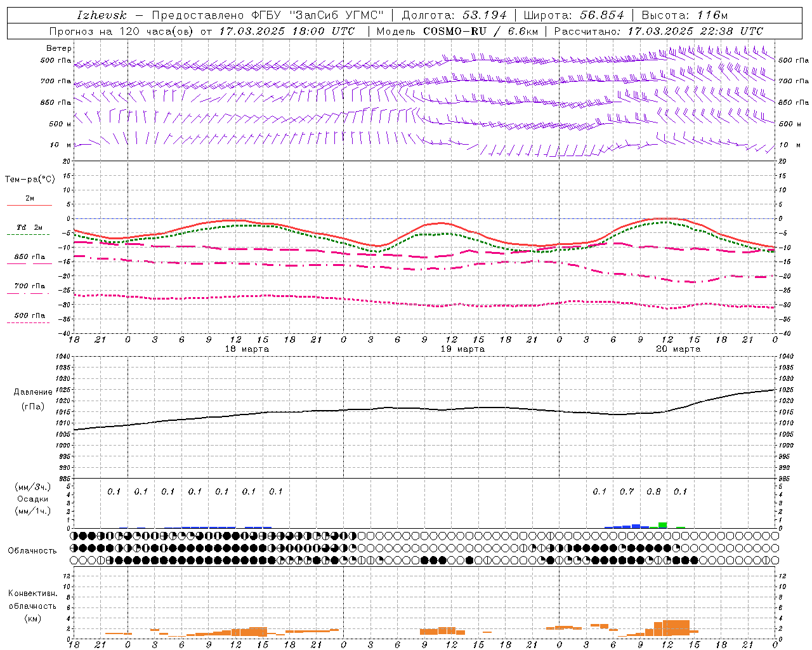812x650 pixels.
Task: Click the '18 марта' date label
Action: point(247,349)
